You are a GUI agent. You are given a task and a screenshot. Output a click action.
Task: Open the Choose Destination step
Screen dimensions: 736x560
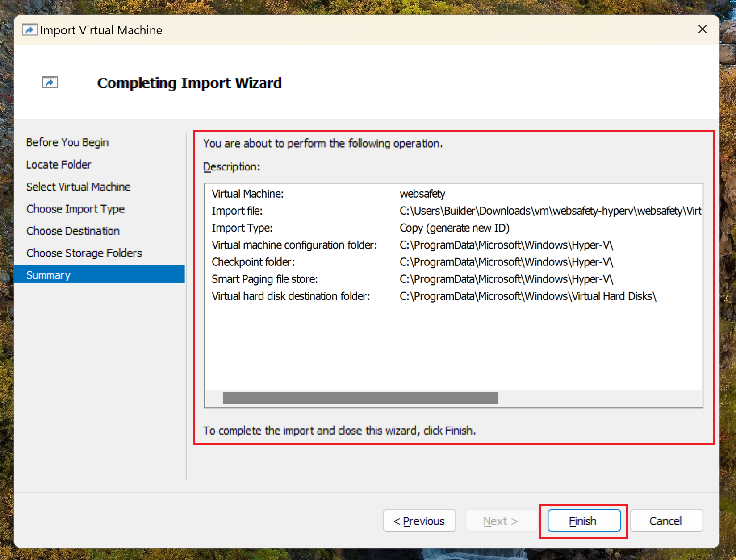click(73, 231)
